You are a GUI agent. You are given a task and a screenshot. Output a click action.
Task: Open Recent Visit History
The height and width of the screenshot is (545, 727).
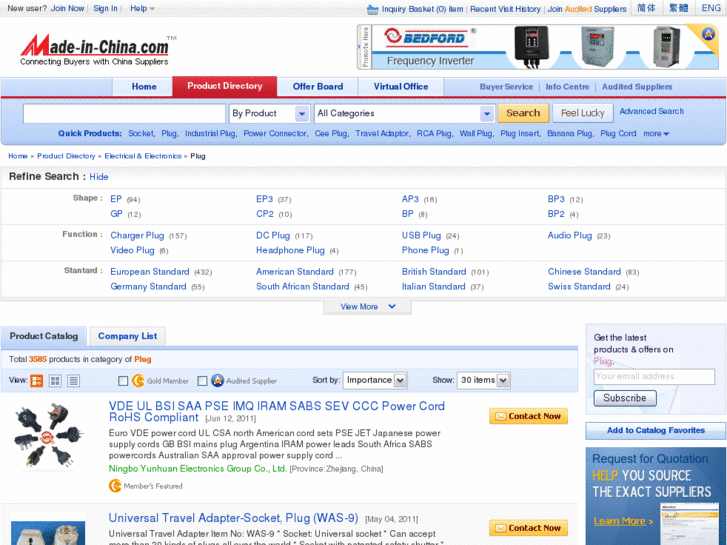pyautogui.click(x=505, y=9)
